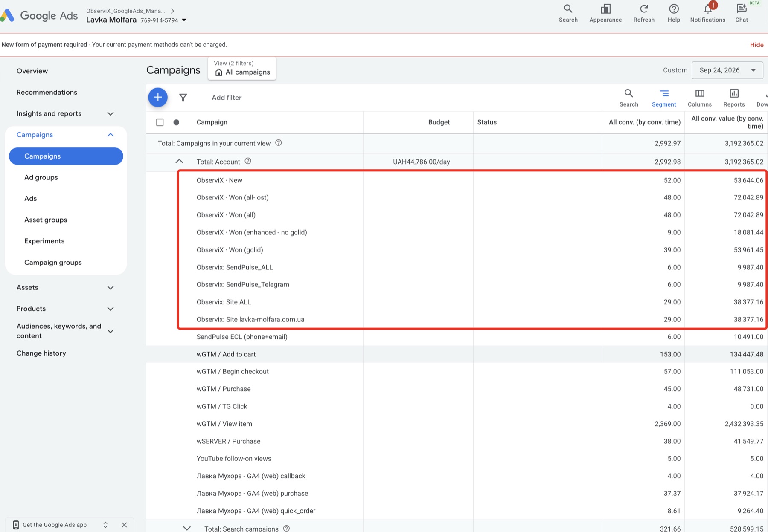Screen dimensions: 768x532
Task: Open ObserviX_GoogleAds_Mana... manager account link
Action: click(x=125, y=11)
